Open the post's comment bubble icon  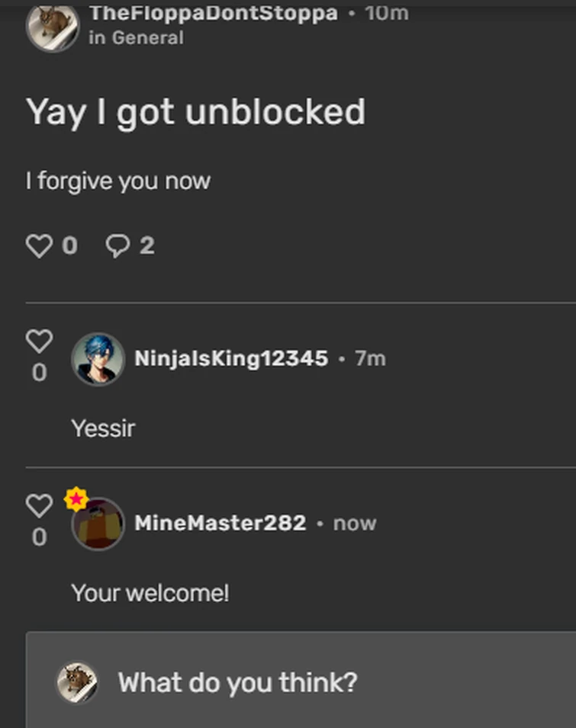(118, 245)
